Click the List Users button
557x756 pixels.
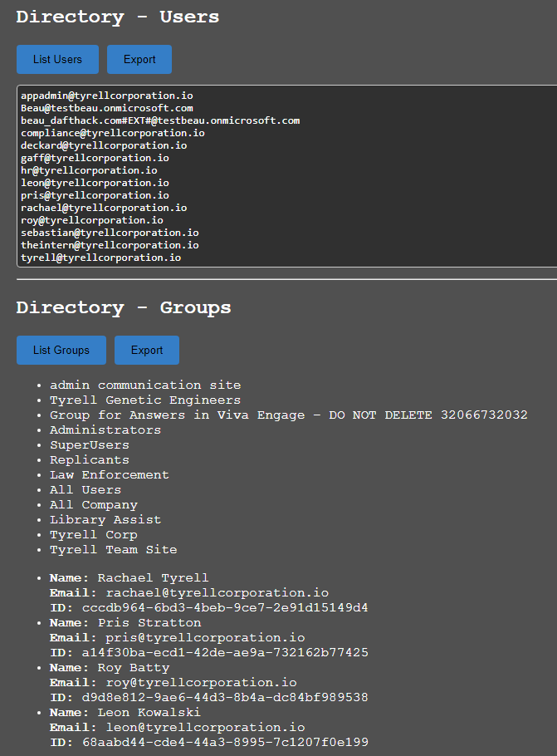click(x=57, y=59)
